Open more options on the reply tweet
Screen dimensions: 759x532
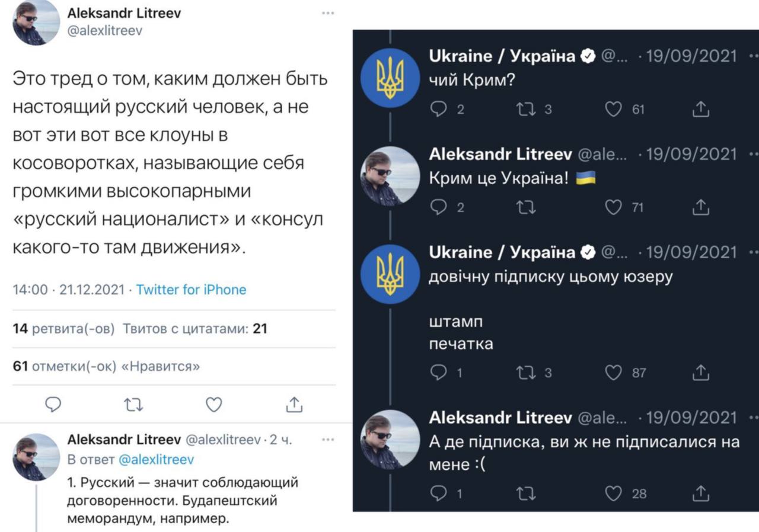pos(327,440)
